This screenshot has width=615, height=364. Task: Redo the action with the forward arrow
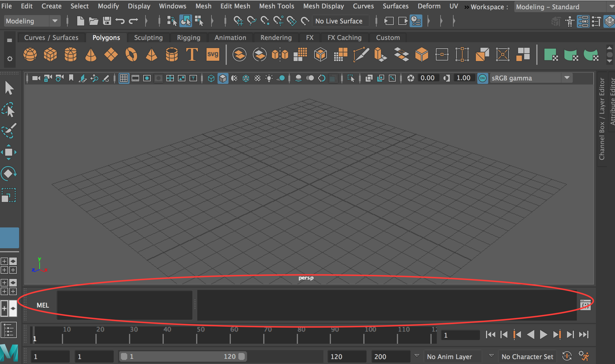(133, 21)
